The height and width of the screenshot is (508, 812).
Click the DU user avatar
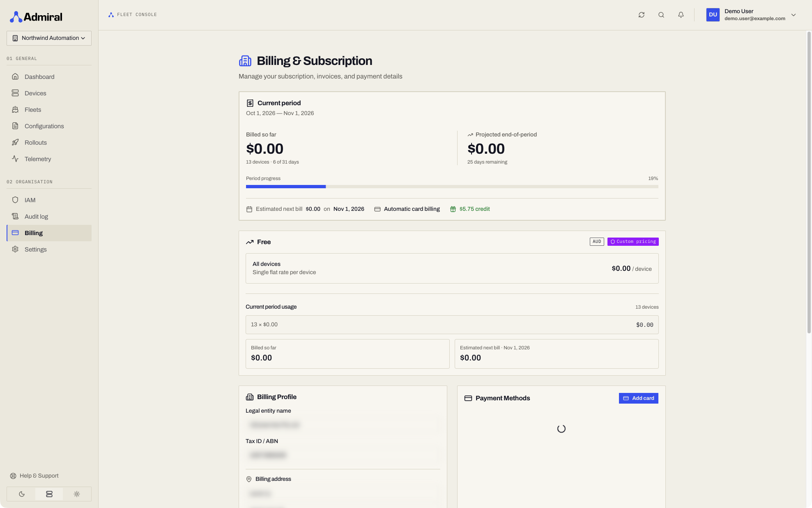click(713, 15)
